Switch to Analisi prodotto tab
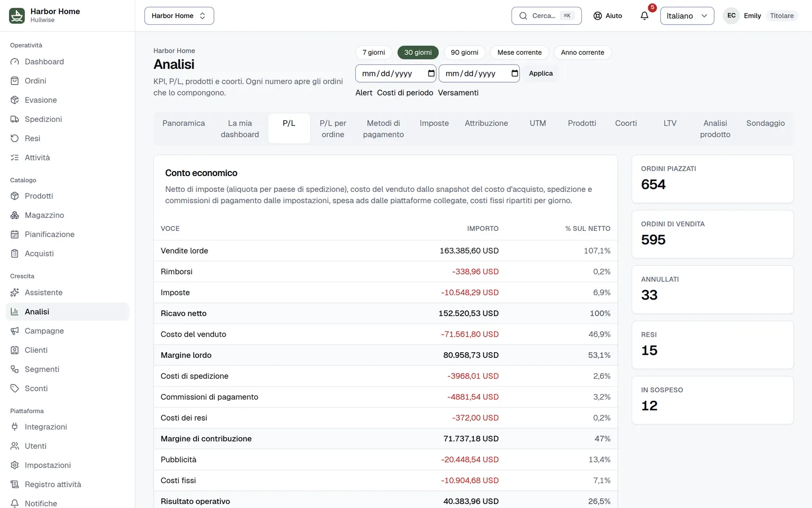 715,129
